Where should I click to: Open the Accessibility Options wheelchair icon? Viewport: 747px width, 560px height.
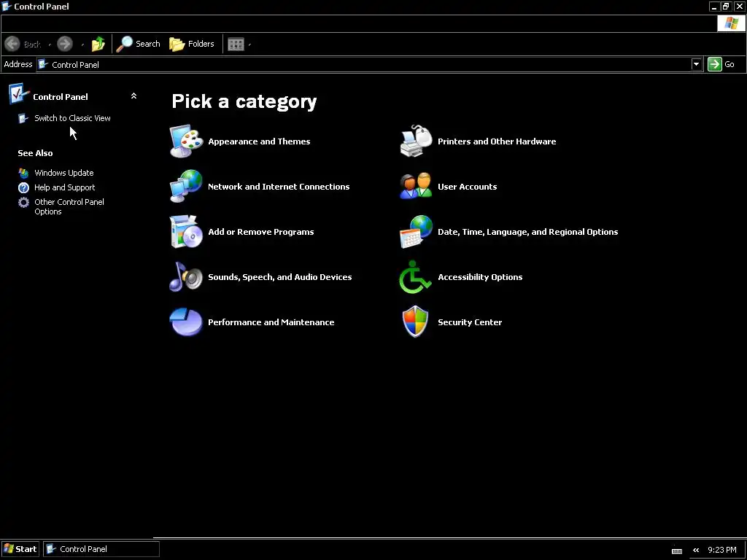[415, 276]
